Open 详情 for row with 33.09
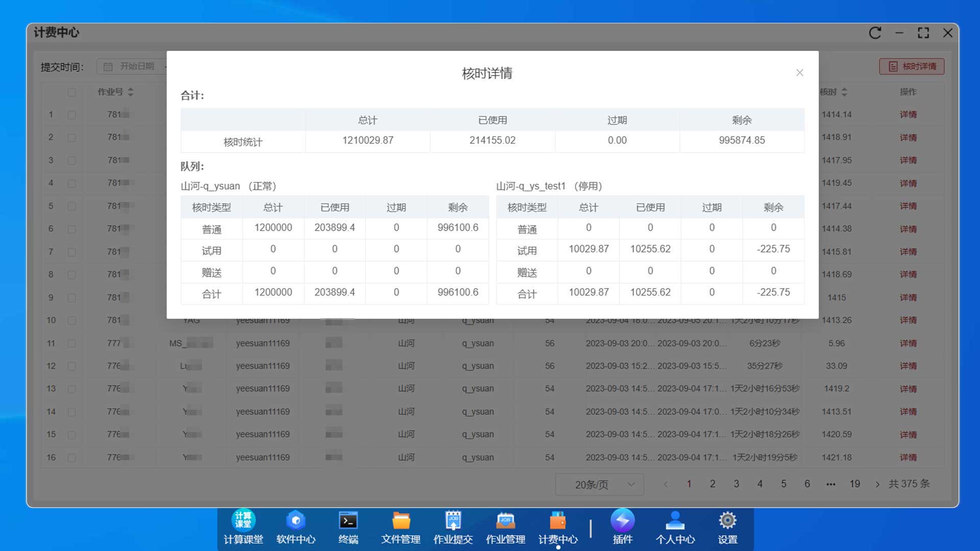 (908, 366)
